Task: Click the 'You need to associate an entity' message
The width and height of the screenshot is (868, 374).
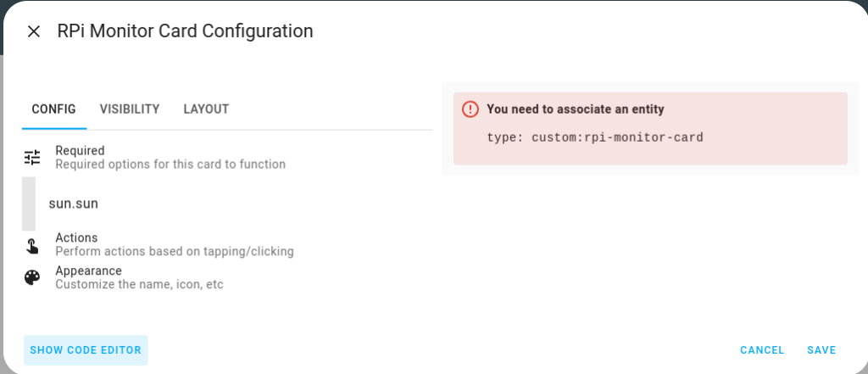Action: click(x=576, y=109)
